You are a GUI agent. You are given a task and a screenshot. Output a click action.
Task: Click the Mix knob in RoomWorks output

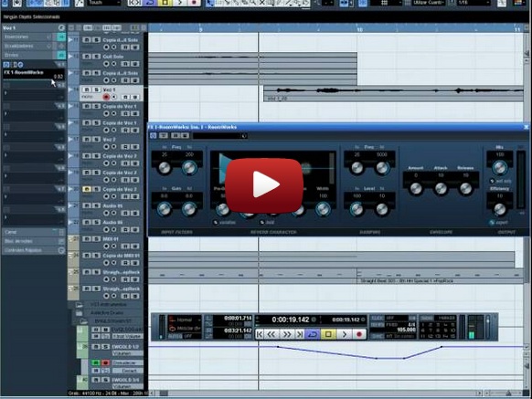pyautogui.click(x=499, y=167)
